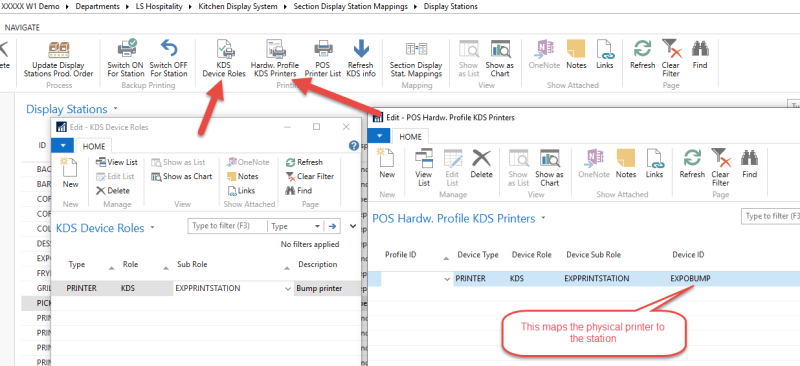Image resolution: width=800 pixels, height=366 pixels.
Task: Open POS Hardw. Profile KDS Printers title dropdown
Action: coord(543,218)
